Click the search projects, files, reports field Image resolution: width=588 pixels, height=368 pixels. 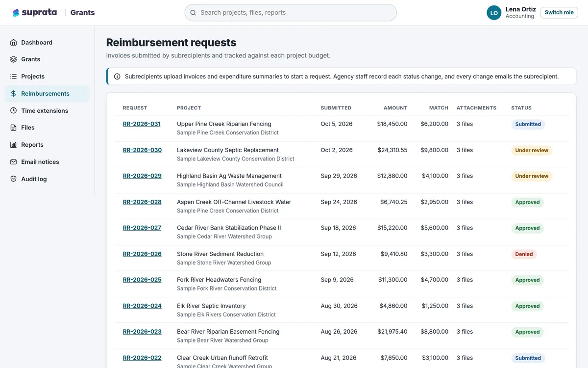tap(291, 13)
